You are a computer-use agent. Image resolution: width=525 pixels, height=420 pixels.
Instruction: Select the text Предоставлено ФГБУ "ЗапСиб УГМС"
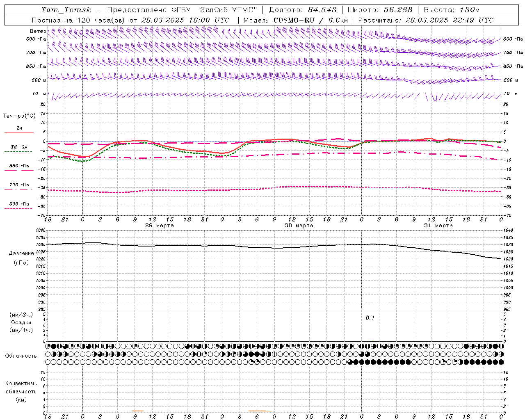[182, 10]
